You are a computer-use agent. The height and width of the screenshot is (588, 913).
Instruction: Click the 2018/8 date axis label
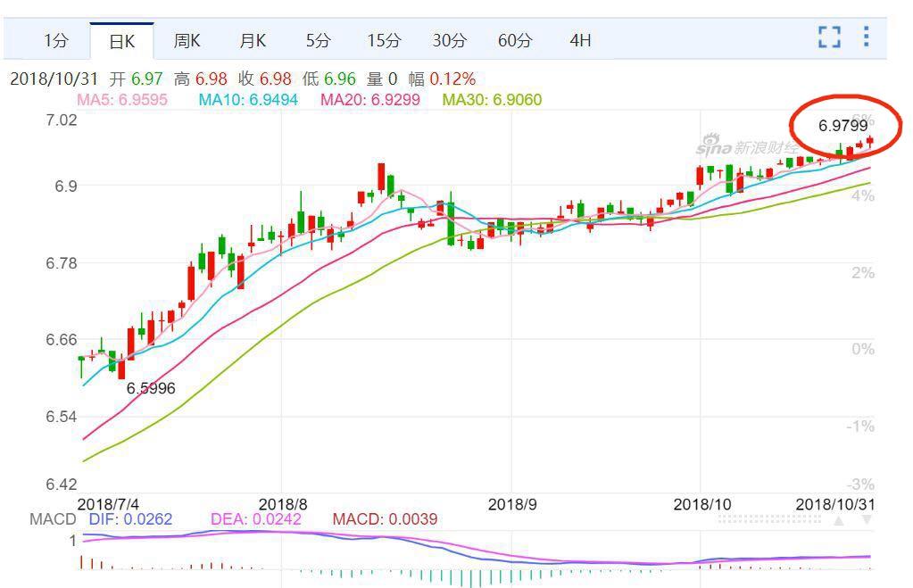283,503
